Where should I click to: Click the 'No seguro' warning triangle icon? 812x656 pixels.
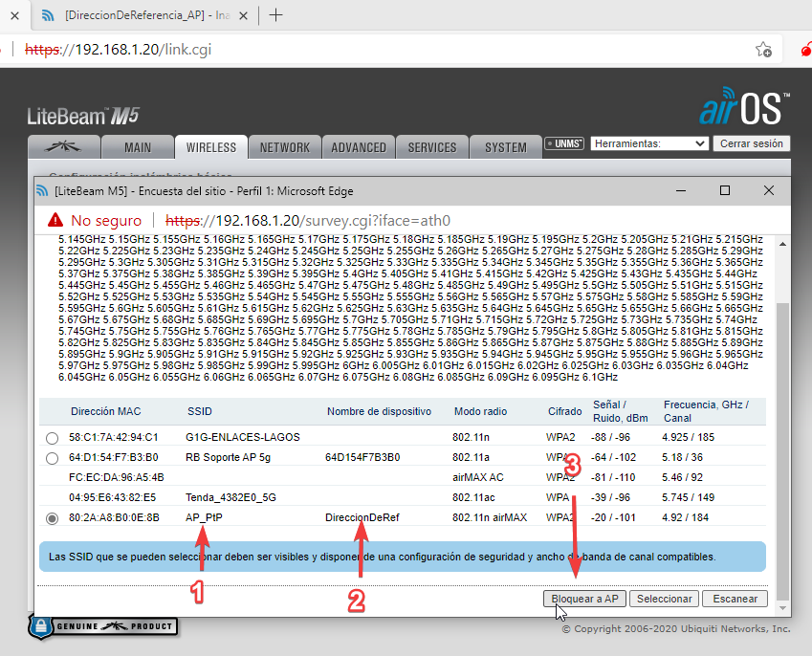[x=55, y=221]
